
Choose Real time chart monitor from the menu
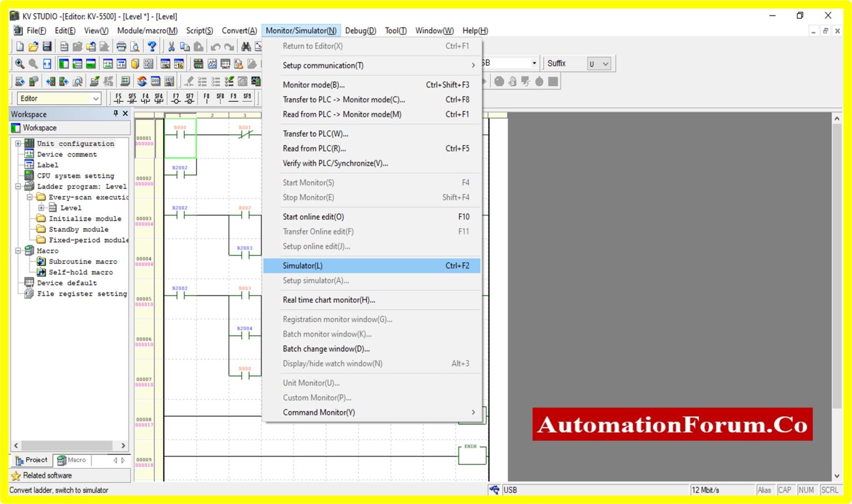pyautogui.click(x=329, y=299)
